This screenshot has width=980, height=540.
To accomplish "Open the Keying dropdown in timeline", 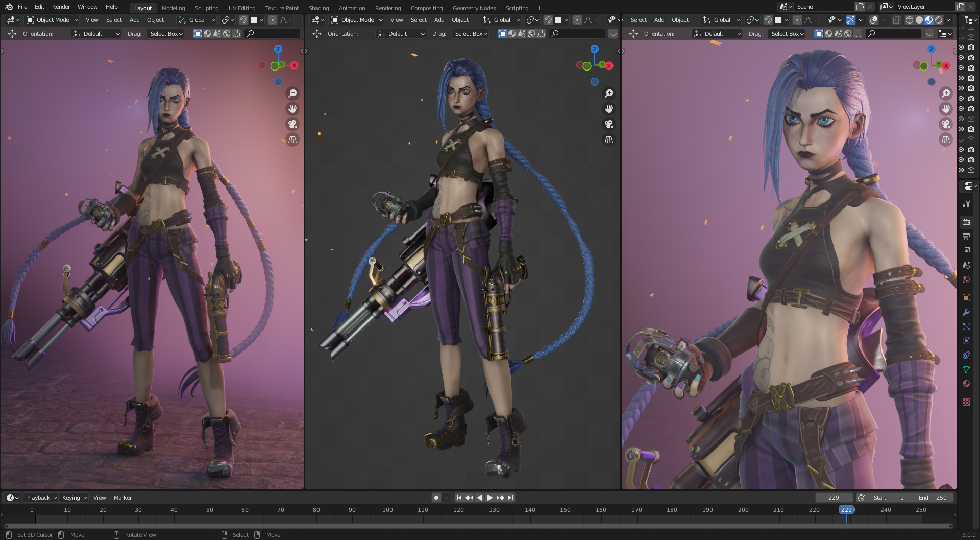I will point(75,498).
